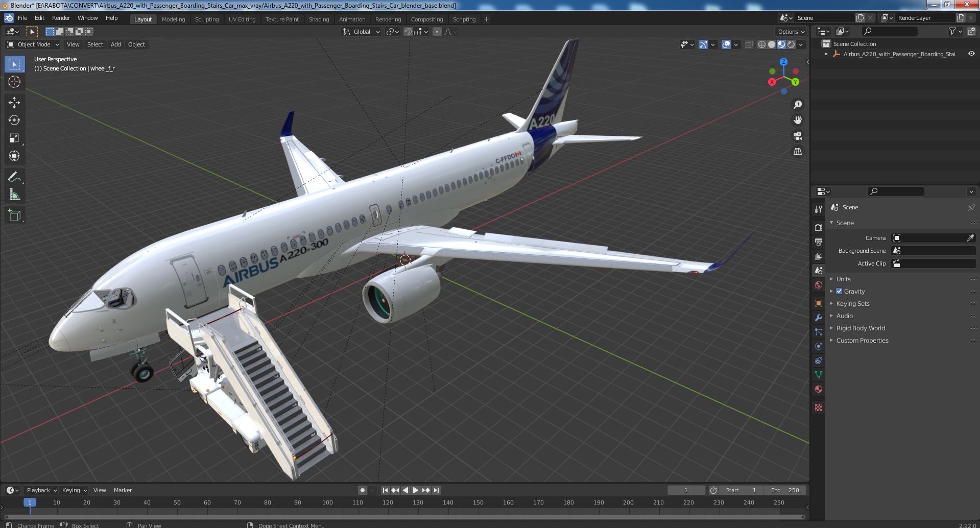Open the World properties tab
Image resolution: width=980 pixels, height=528 pixels.
pos(819,285)
